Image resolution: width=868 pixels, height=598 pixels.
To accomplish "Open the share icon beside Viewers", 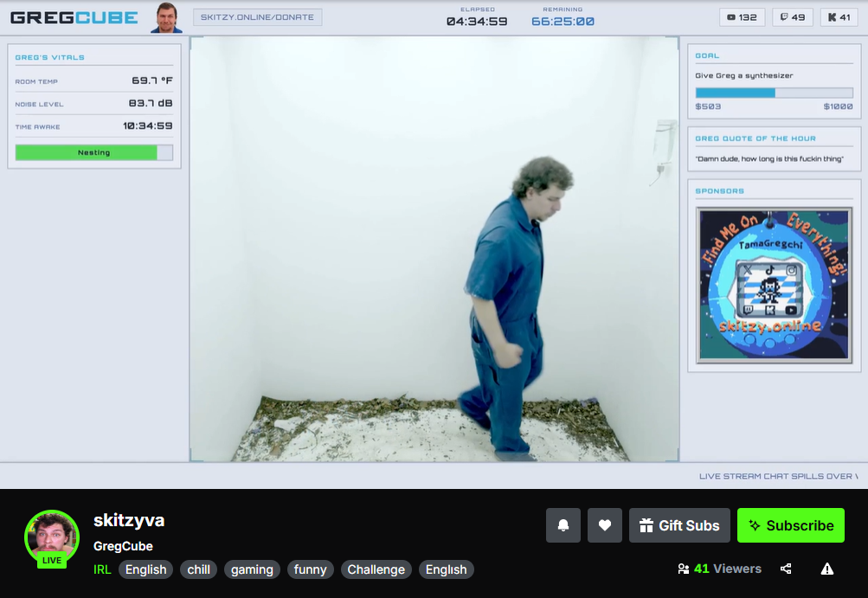I will (786, 569).
